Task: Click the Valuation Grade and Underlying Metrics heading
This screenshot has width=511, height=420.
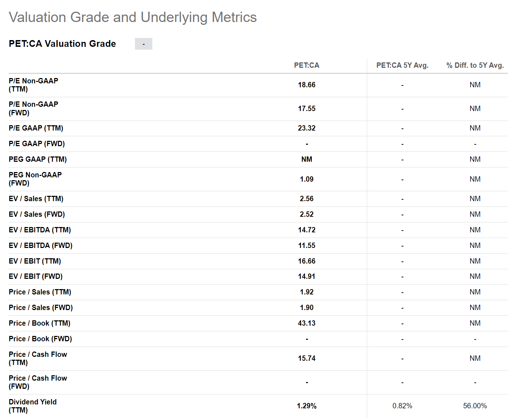Action: tap(132, 17)
